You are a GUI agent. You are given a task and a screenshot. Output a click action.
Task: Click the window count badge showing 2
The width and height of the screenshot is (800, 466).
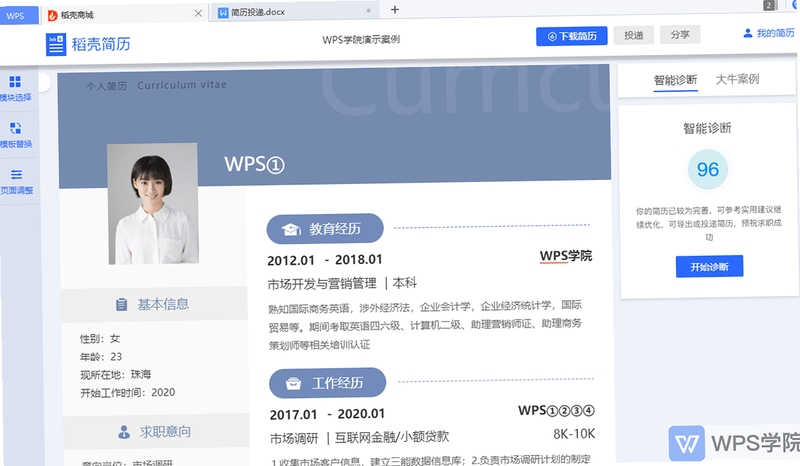click(x=769, y=5)
